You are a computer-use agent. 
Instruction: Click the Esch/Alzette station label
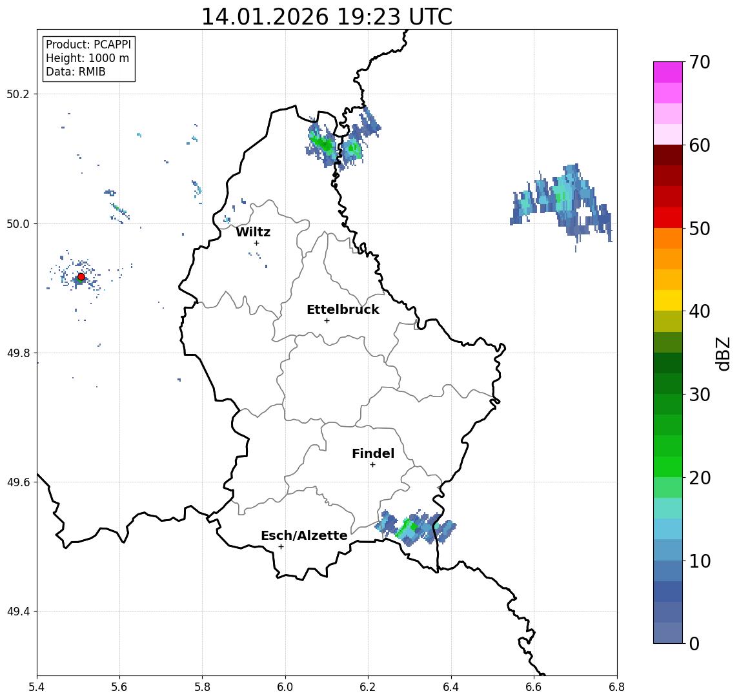tap(304, 535)
